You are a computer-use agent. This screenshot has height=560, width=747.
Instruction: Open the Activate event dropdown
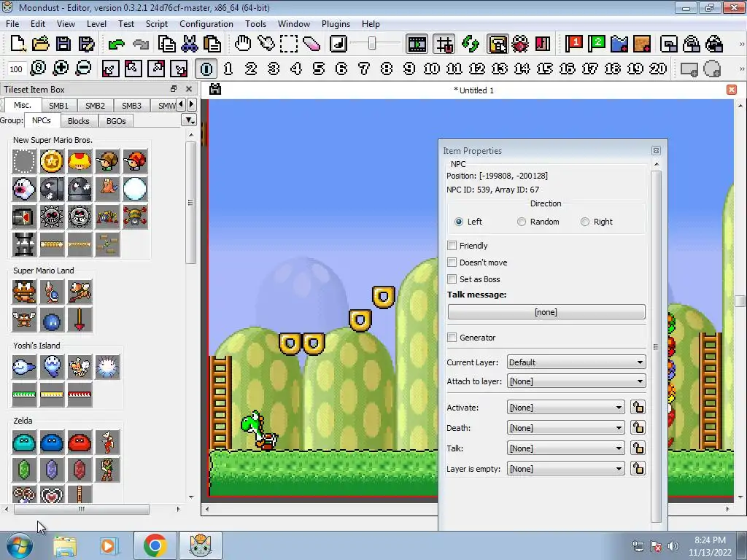566,408
